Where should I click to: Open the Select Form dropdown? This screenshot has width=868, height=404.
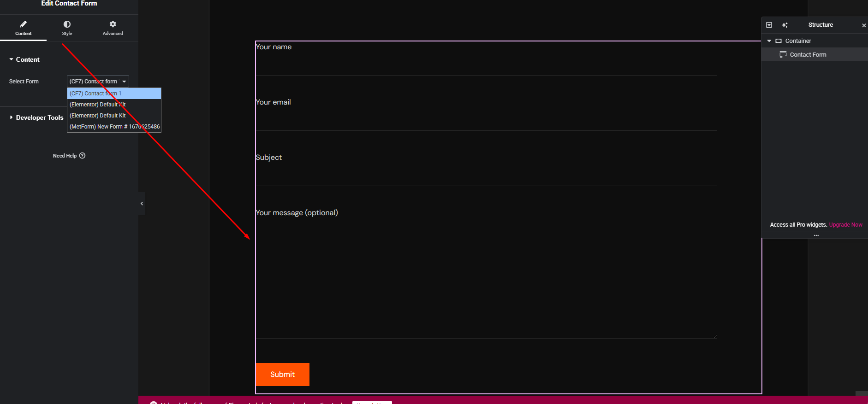tap(98, 82)
